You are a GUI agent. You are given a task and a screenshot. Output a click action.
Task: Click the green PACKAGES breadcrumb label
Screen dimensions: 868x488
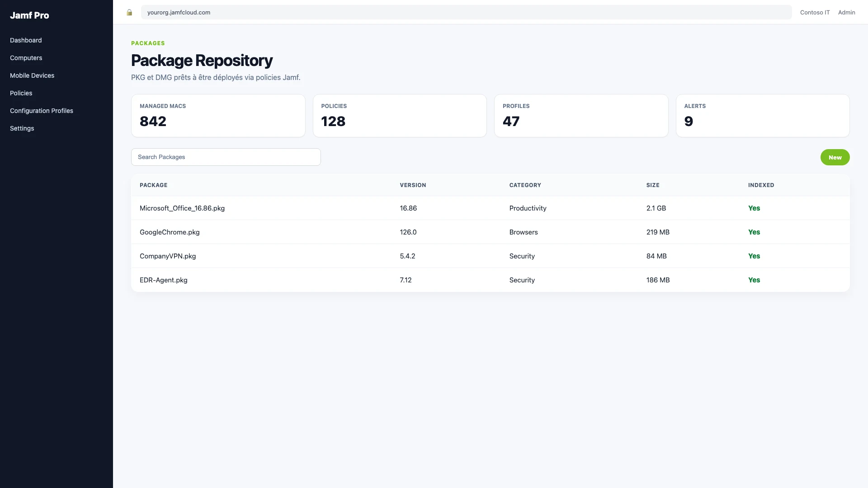[148, 43]
